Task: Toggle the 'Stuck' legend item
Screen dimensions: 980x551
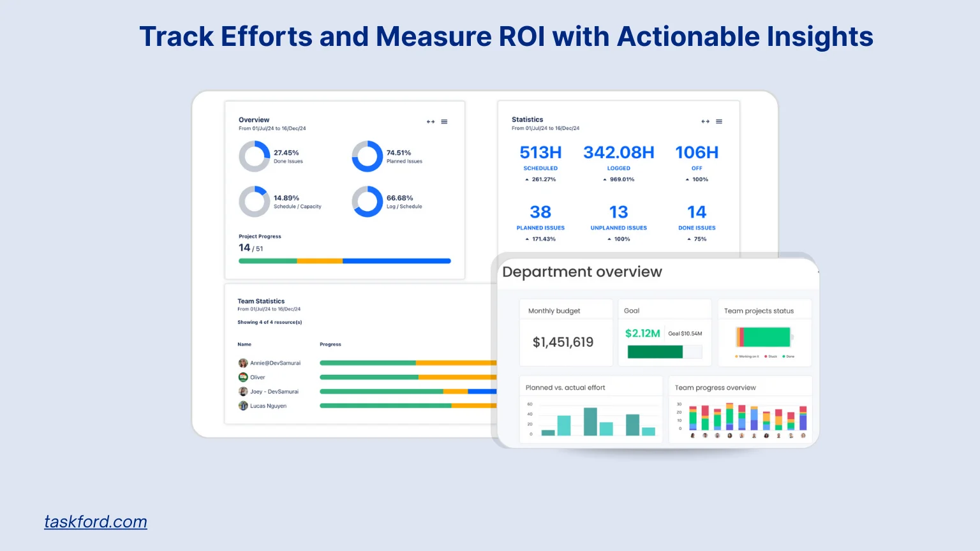Action: [x=770, y=356]
